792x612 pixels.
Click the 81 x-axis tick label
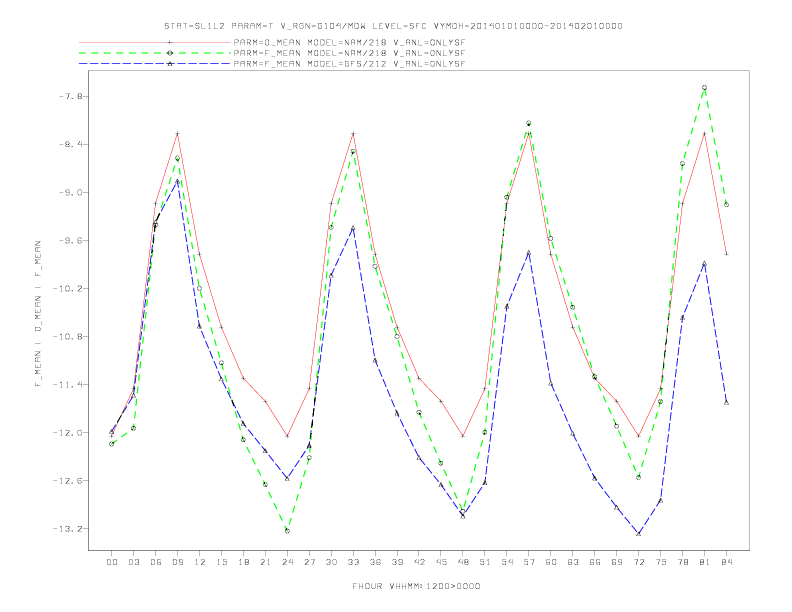point(705,562)
